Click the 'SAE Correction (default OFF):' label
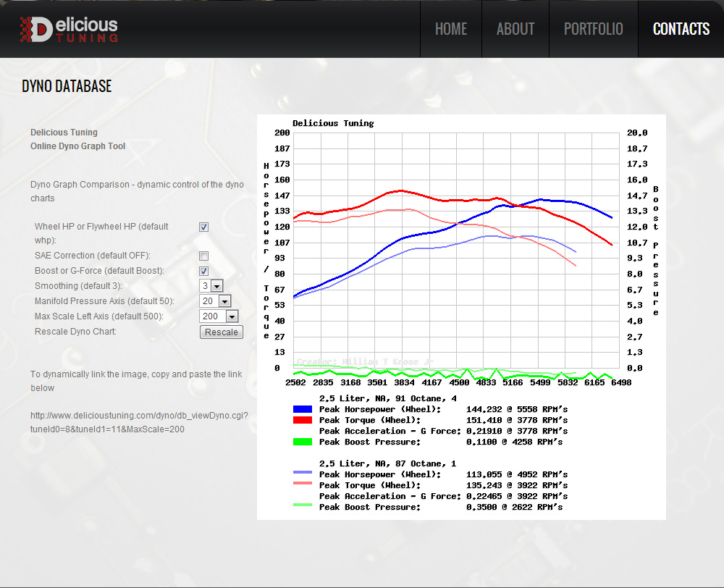The height and width of the screenshot is (588, 724). pyautogui.click(x=93, y=256)
